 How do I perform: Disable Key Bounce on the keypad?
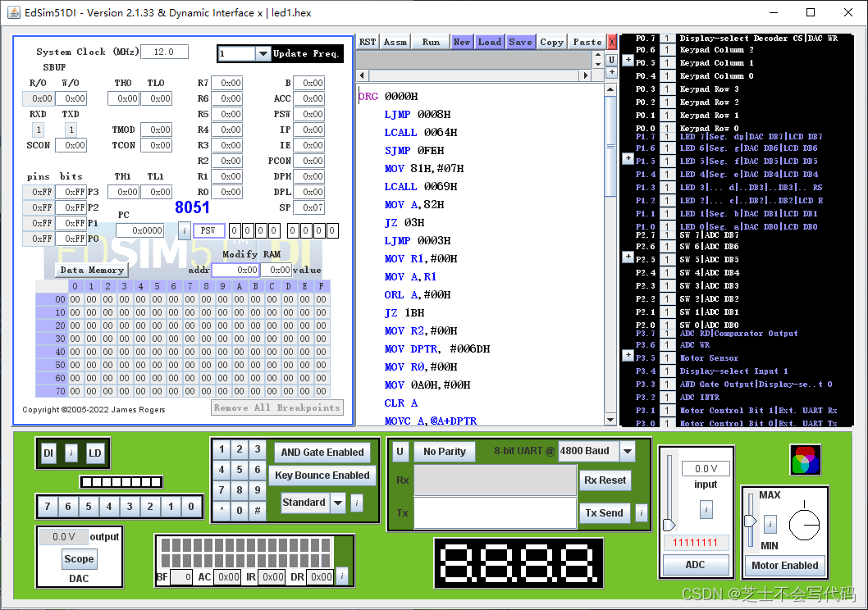click(322, 476)
